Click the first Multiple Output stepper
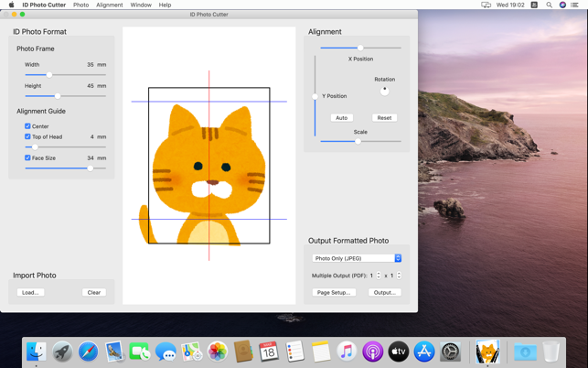 coord(379,276)
